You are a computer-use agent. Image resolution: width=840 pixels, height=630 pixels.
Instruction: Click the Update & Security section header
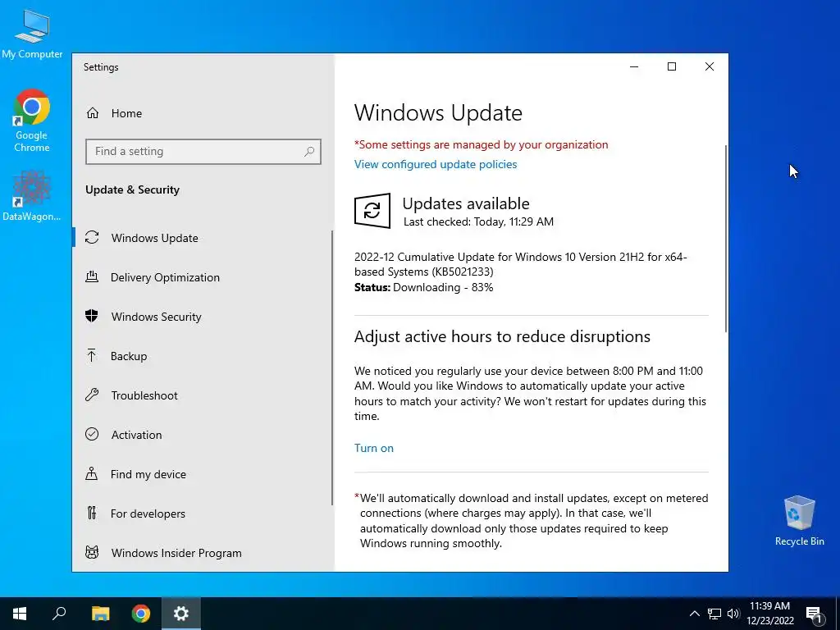pos(132,189)
